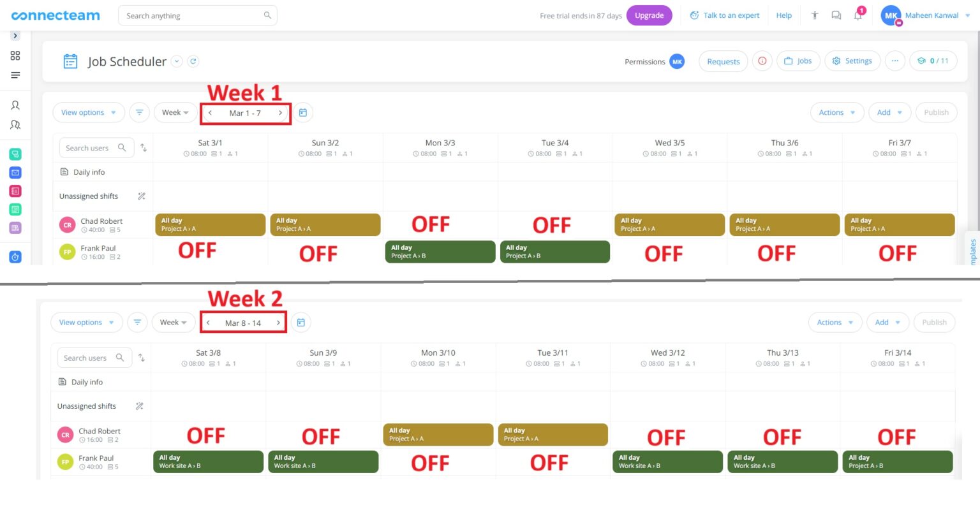Screen dimensions: 980x519
Task: Open the three-dot more options menu
Action: (x=895, y=61)
